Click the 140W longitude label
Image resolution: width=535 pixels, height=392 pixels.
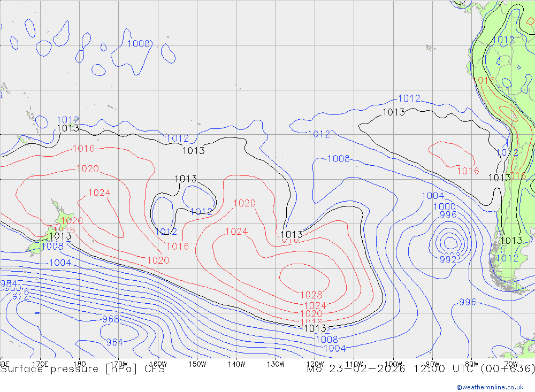(237, 364)
